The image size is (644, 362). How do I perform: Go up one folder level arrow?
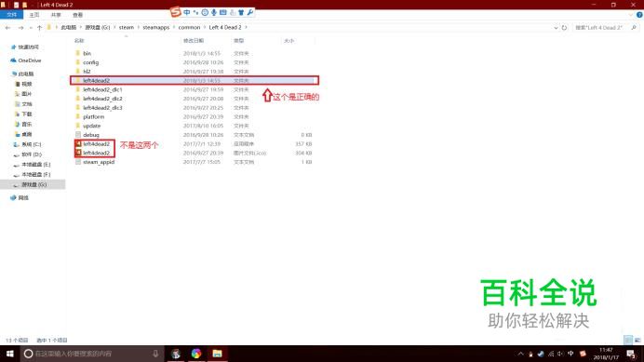tap(39, 28)
